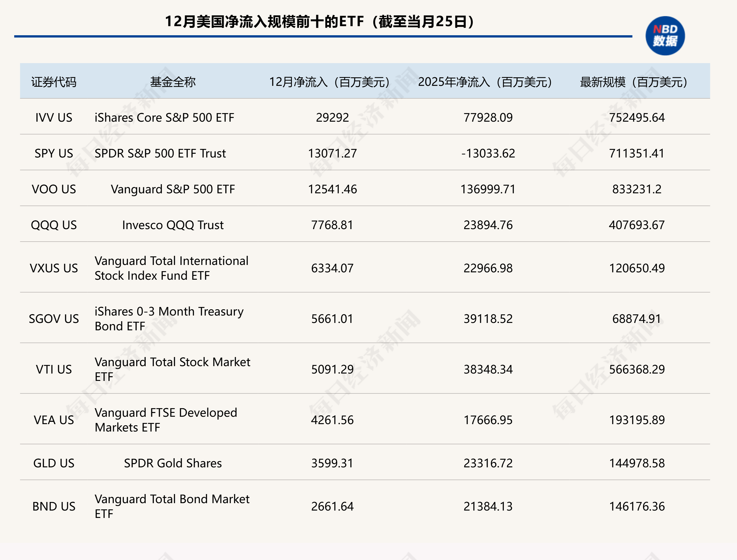Select the IVV US ticker cell

pyautogui.click(x=54, y=117)
